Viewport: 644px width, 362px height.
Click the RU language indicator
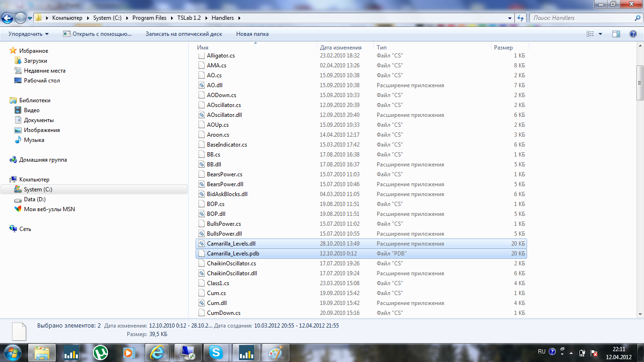pyautogui.click(x=542, y=352)
